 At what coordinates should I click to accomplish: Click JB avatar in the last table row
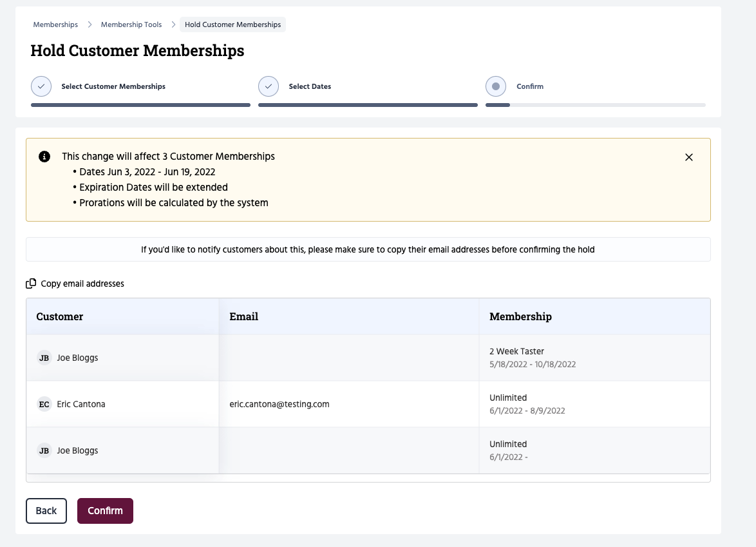click(44, 451)
